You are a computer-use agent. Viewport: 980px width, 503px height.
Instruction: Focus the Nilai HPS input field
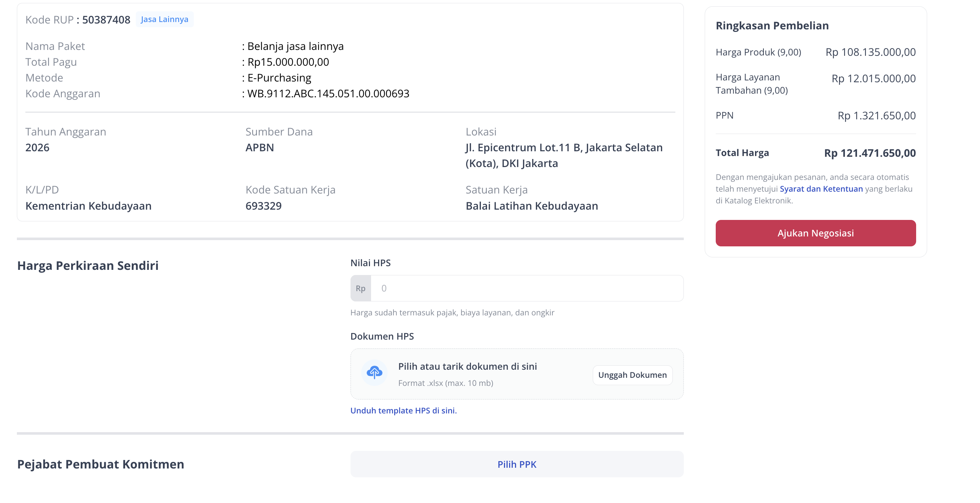pyautogui.click(x=527, y=289)
